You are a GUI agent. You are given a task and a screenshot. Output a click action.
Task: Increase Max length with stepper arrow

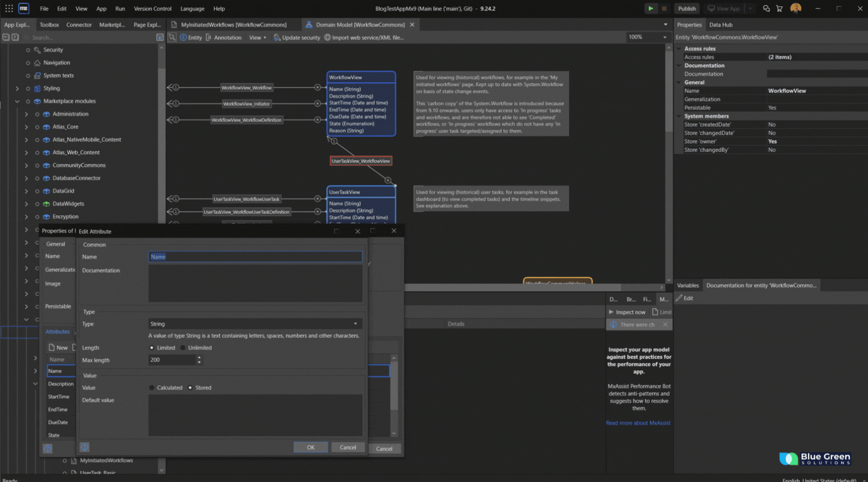click(199, 357)
